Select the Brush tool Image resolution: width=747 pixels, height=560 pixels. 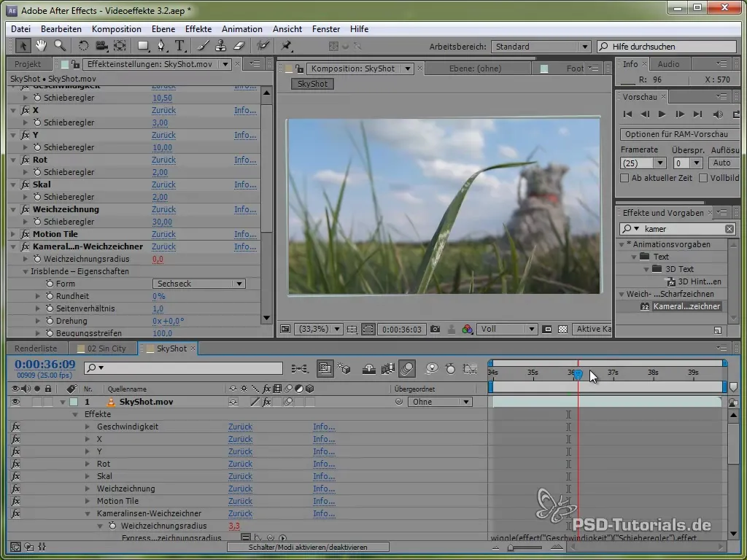click(203, 46)
